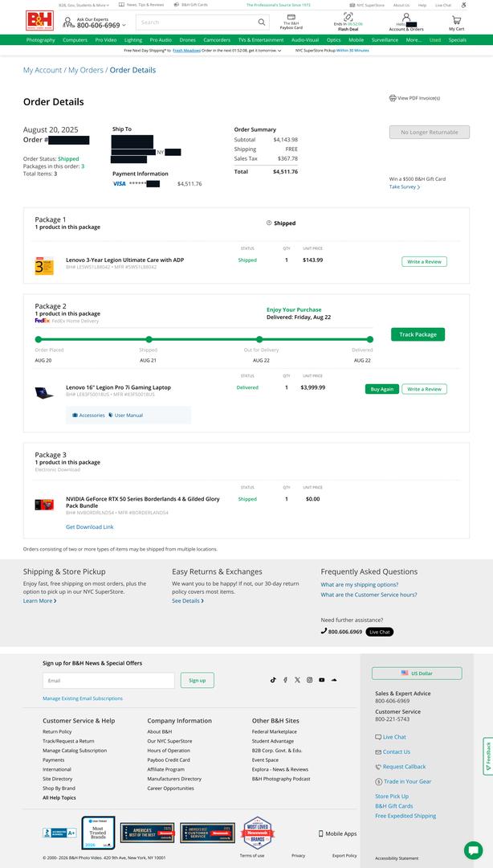493x868 pixels.
Task: Open Mobile Apps link in footer
Action: tap(337, 833)
